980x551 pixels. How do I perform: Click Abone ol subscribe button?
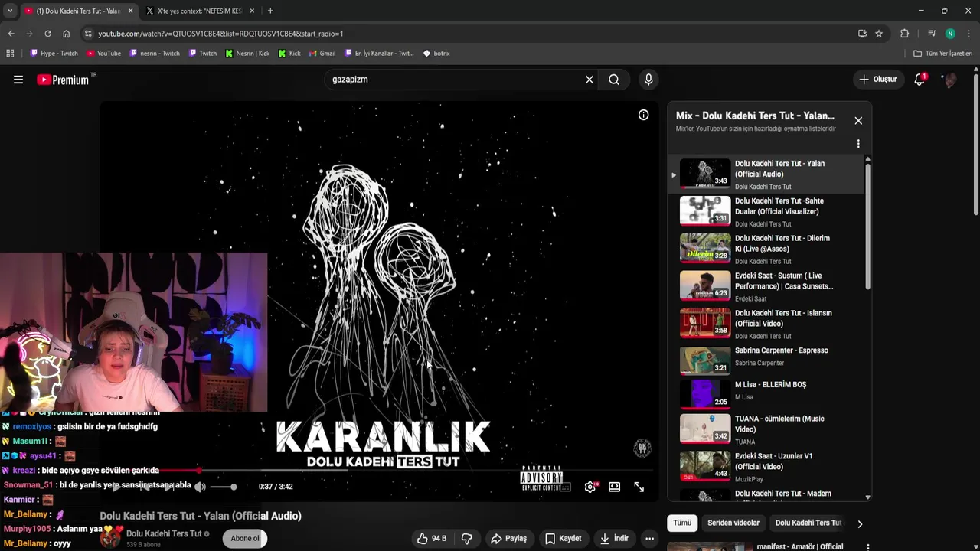tap(245, 539)
